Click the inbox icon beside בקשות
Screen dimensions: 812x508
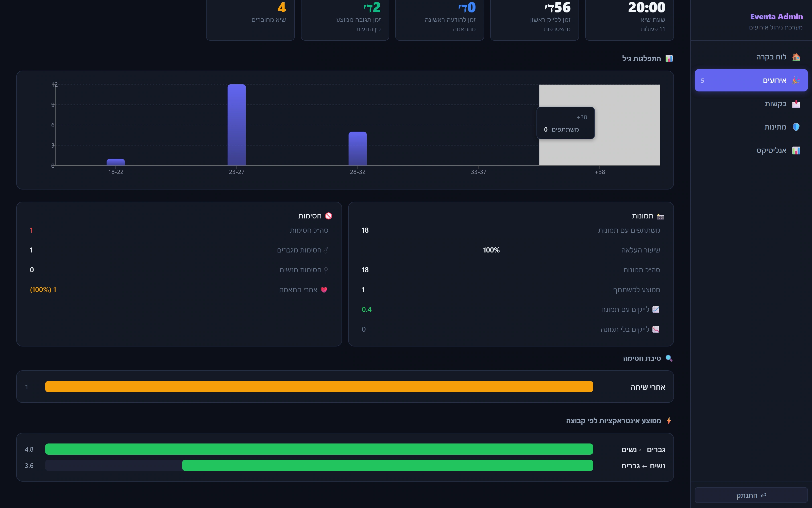(x=796, y=104)
